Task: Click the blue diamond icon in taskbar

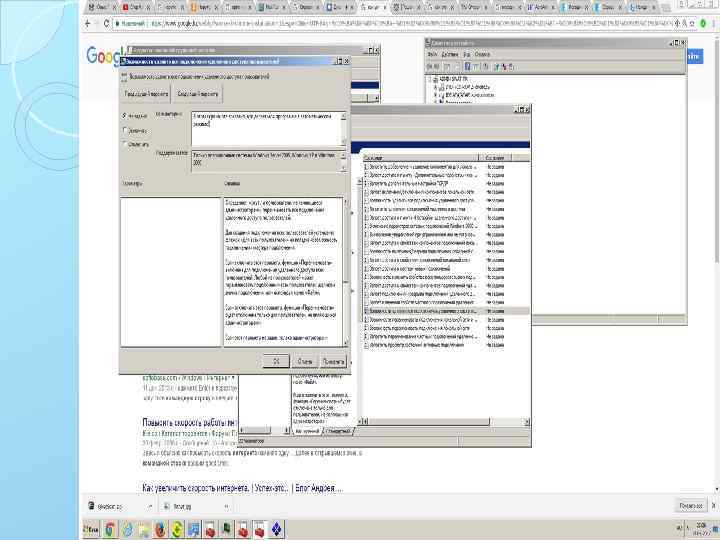Action: (277, 529)
